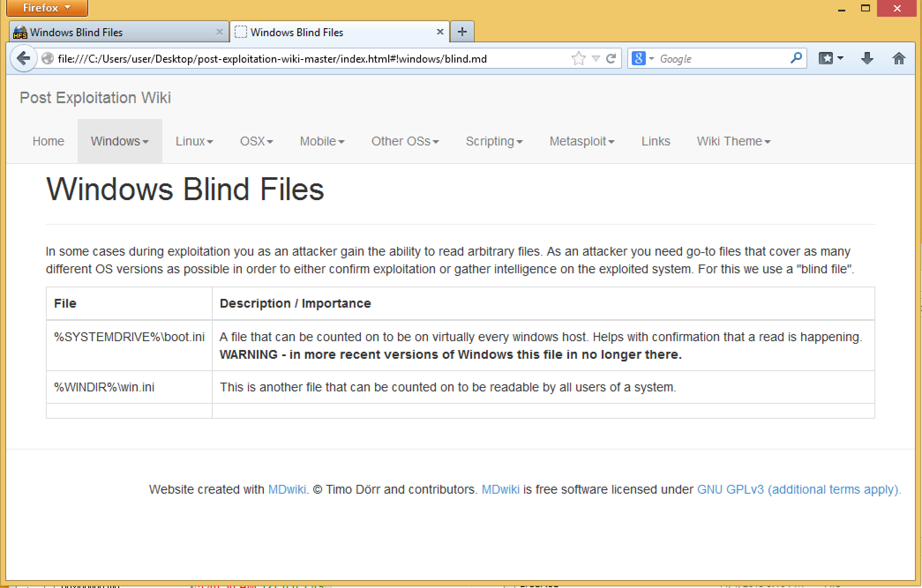Select the Scripting menu tab
The image size is (922, 588).
(x=494, y=141)
